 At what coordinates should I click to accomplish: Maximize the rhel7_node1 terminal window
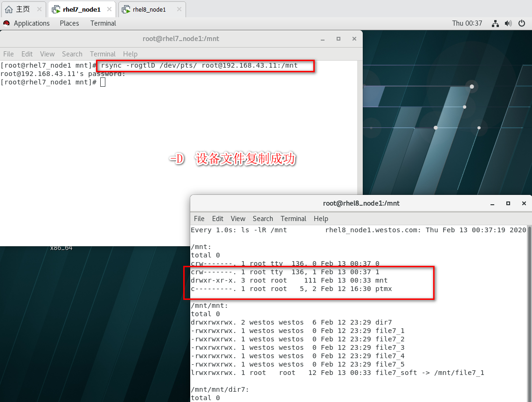(x=338, y=39)
